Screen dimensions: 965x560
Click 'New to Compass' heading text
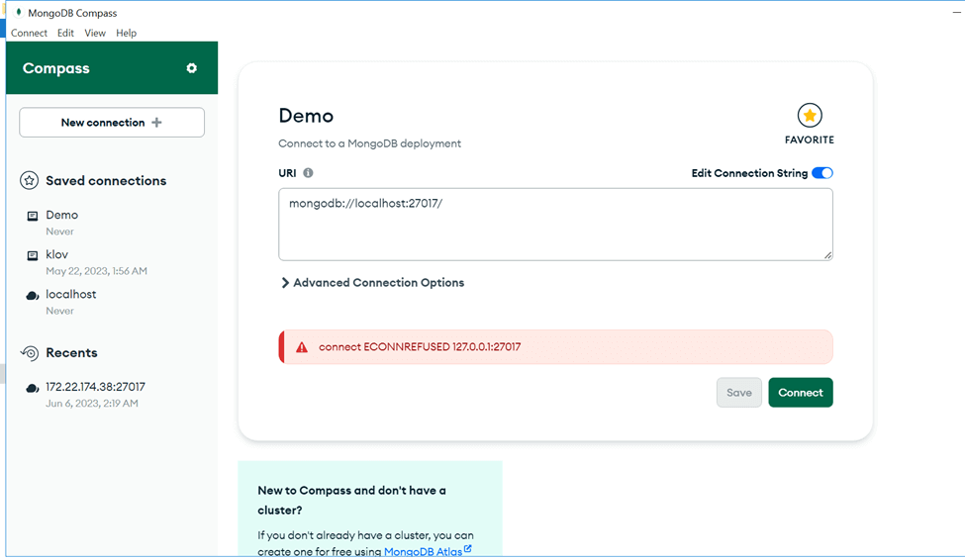(351, 501)
